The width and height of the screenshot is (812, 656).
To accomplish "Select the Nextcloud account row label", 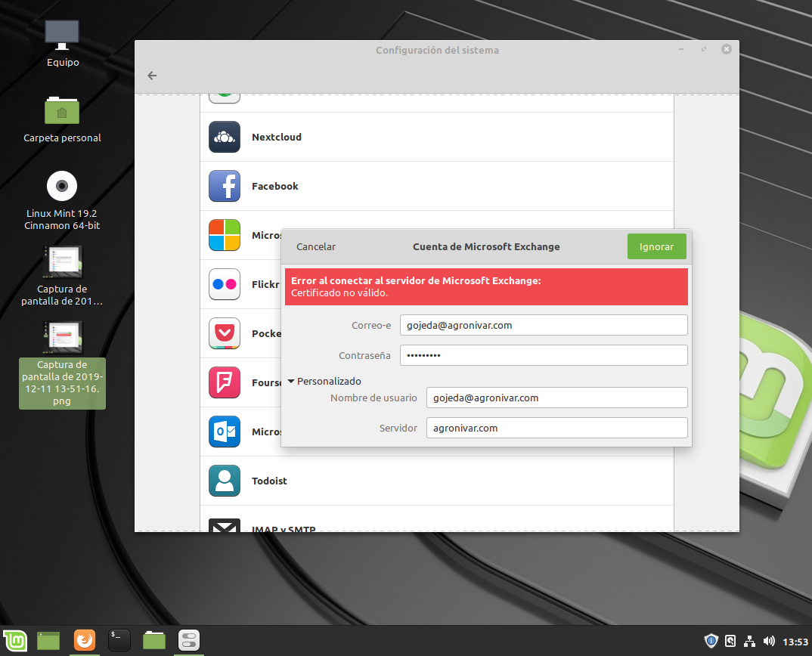I will click(277, 138).
